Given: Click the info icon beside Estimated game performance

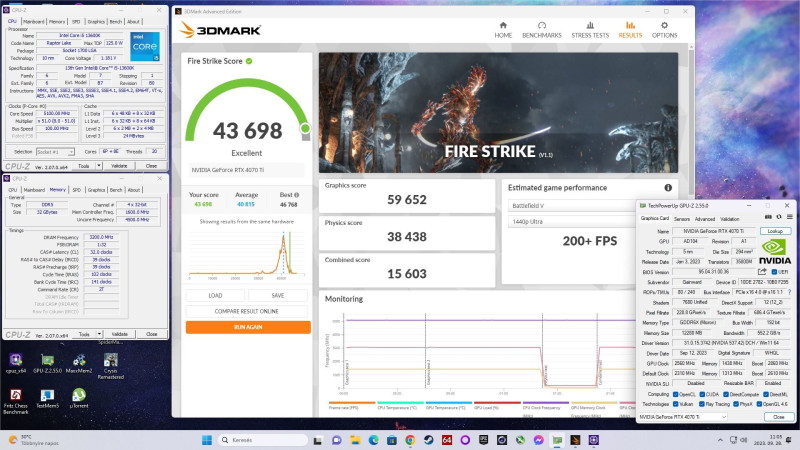Looking at the screenshot, I should click(668, 188).
